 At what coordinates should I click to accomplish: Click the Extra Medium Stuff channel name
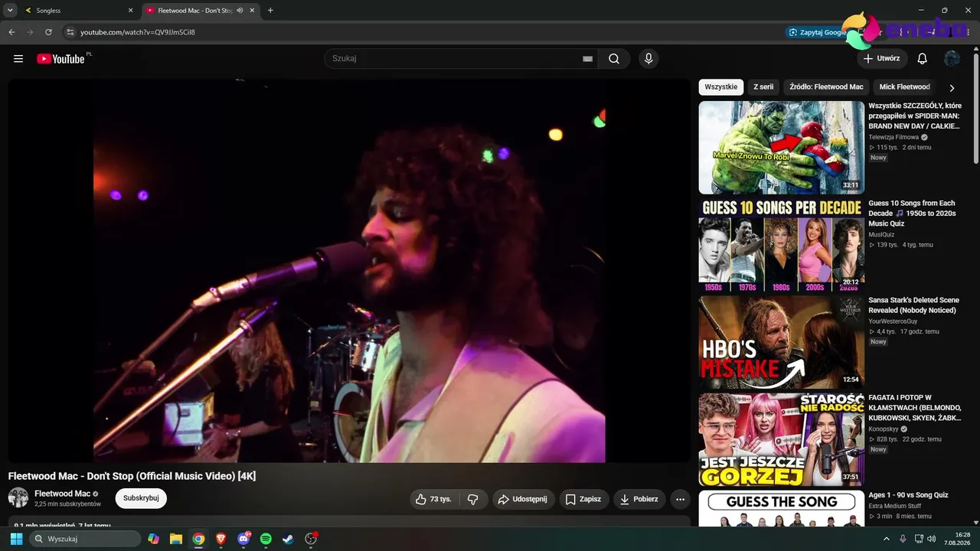point(895,506)
